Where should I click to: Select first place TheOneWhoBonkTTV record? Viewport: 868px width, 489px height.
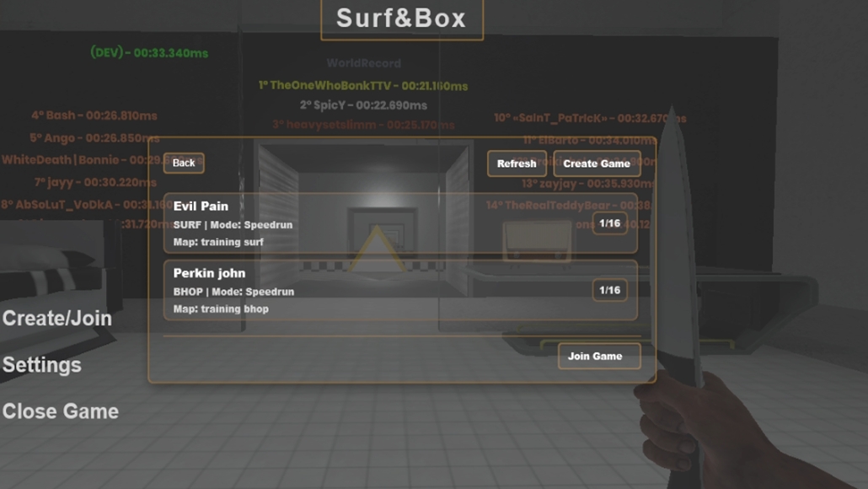pyautogui.click(x=363, y=86)
